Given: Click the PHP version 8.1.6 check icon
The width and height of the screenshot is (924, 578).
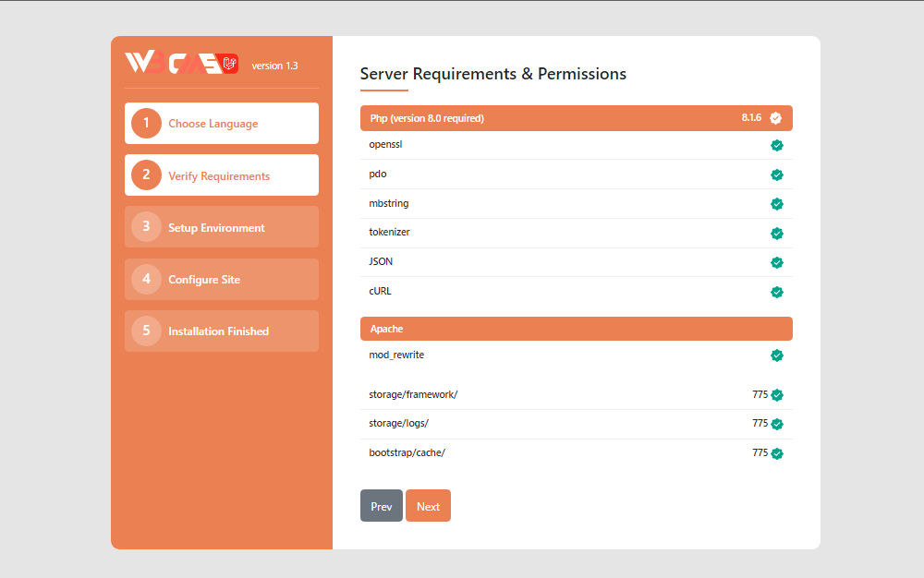Looking at the screenshot, I should coord(775,118).
